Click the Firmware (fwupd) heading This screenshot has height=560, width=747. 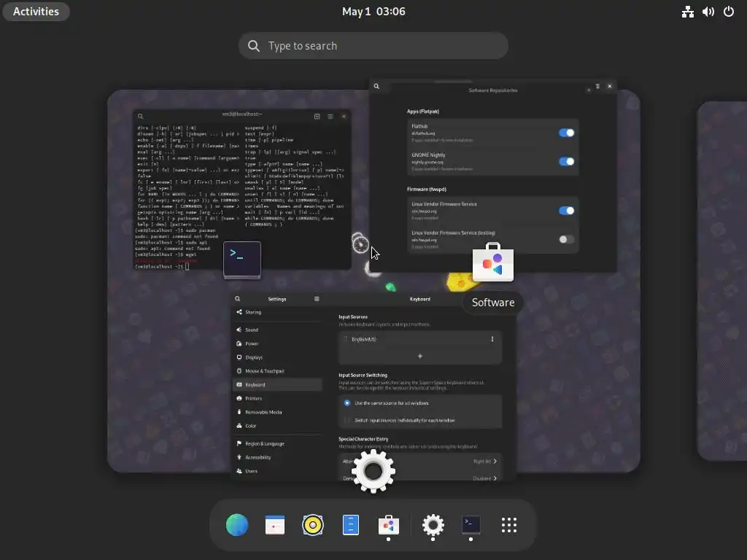click(426, 189)
